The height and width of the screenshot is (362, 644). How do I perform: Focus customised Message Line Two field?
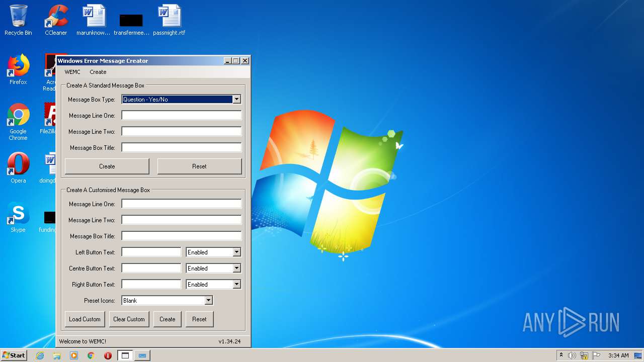point(181,220)
